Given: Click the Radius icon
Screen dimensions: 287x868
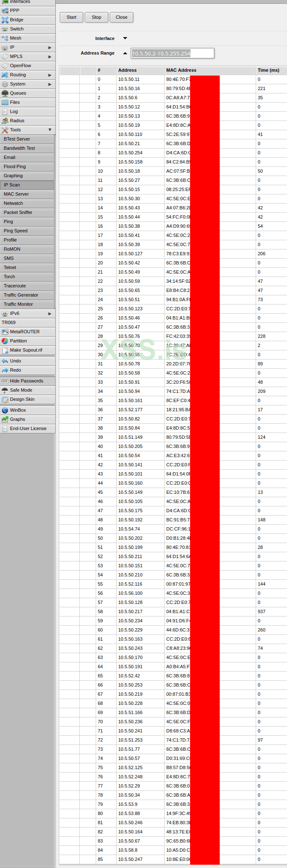Looking at the screenshot, I should (5, 121).
